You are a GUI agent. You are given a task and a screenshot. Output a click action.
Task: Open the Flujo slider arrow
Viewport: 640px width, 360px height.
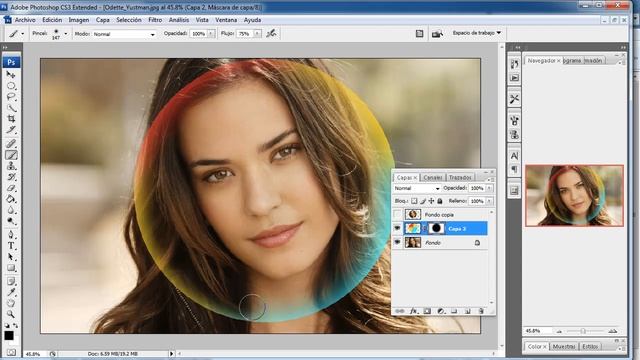(258, 34)
